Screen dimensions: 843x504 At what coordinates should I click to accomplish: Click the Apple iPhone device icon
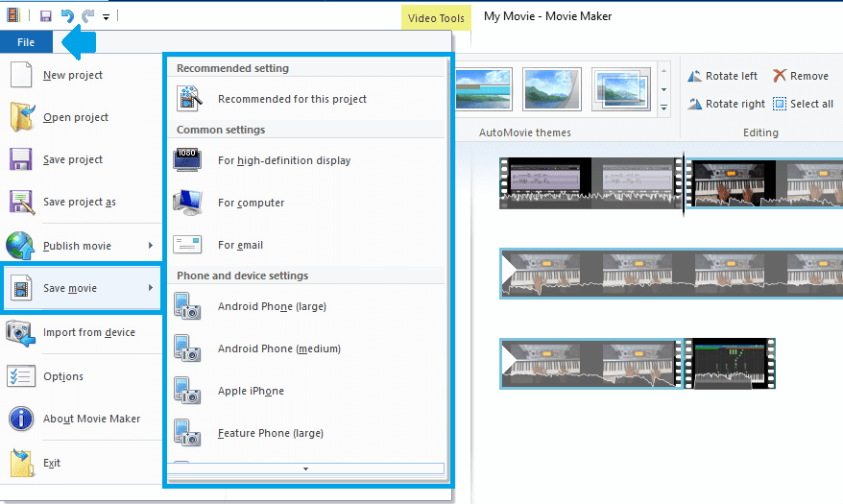click(187, 391)
